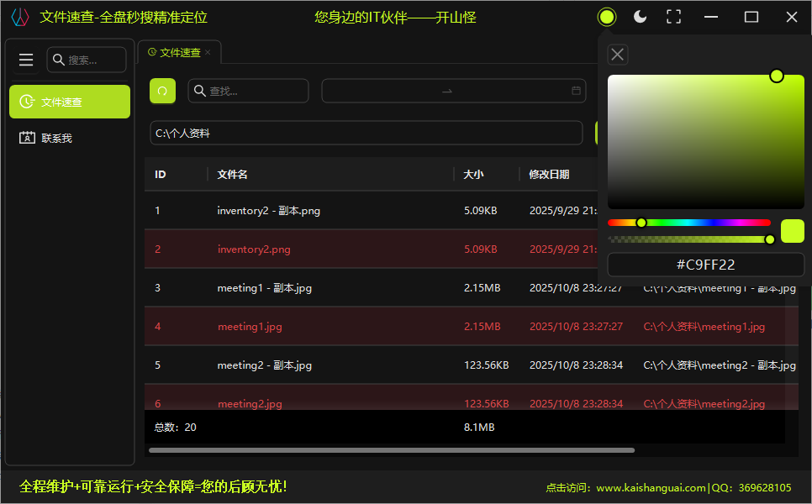This screenshot has height=504, width=812.
Task: Close the 文件速查 tab
Action: 208,52
